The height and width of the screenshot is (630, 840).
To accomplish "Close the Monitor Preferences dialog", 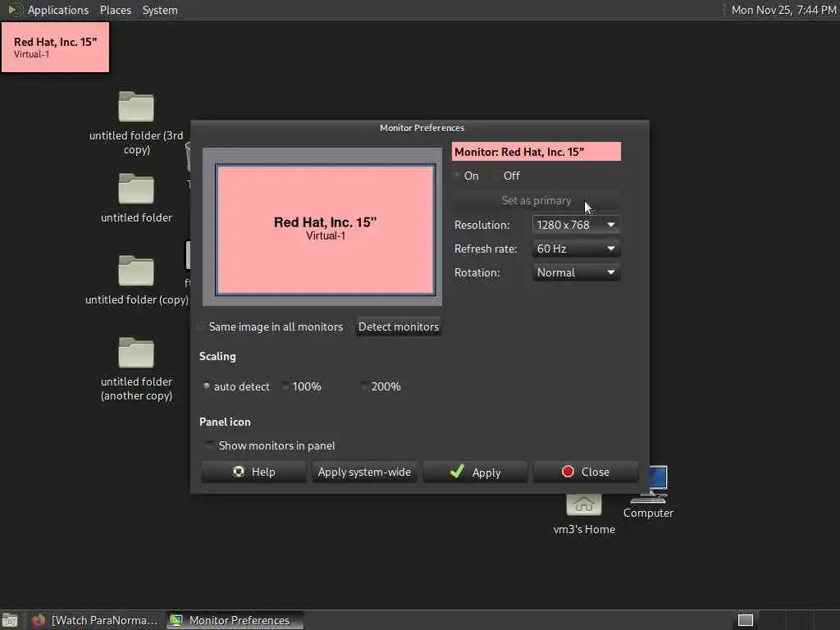I will pos(586,472).
